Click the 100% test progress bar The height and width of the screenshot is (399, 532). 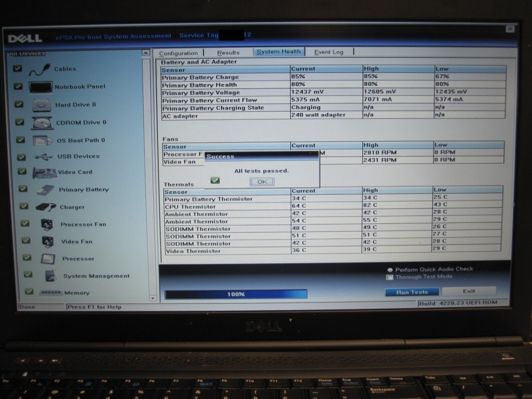(236, 294)
